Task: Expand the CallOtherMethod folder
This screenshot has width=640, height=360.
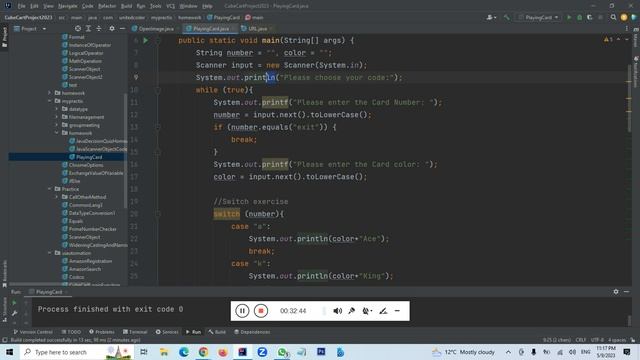Action: click(x=57, y=197)
